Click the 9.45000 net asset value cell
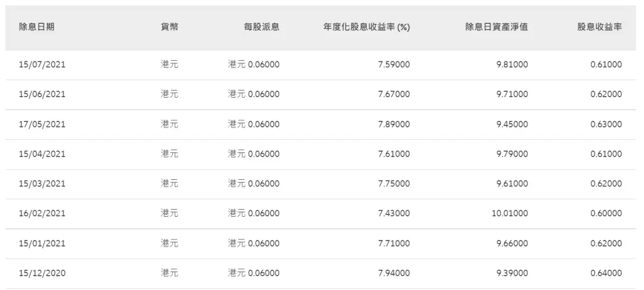This screenshot has width=644, height=290. pyautogui.click(x=512, y=124)
